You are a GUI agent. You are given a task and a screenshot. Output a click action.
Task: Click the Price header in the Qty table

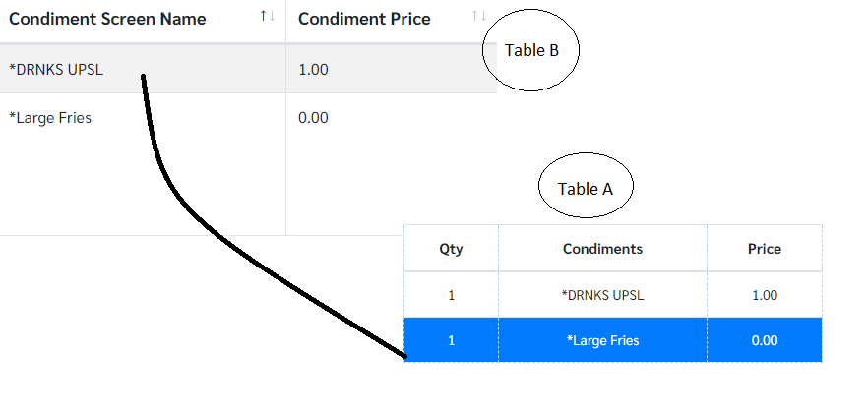point(765,249)
